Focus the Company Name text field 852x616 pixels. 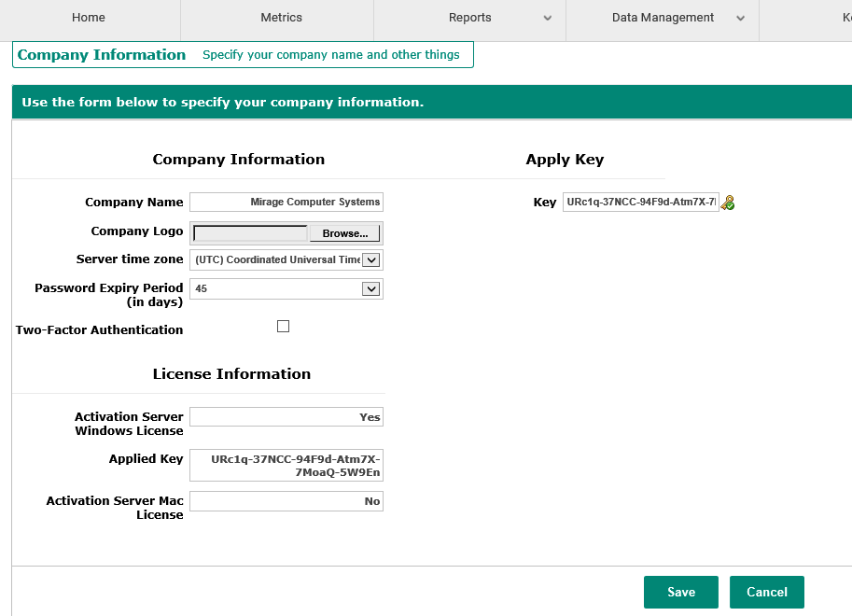click(x=286, y=203)
